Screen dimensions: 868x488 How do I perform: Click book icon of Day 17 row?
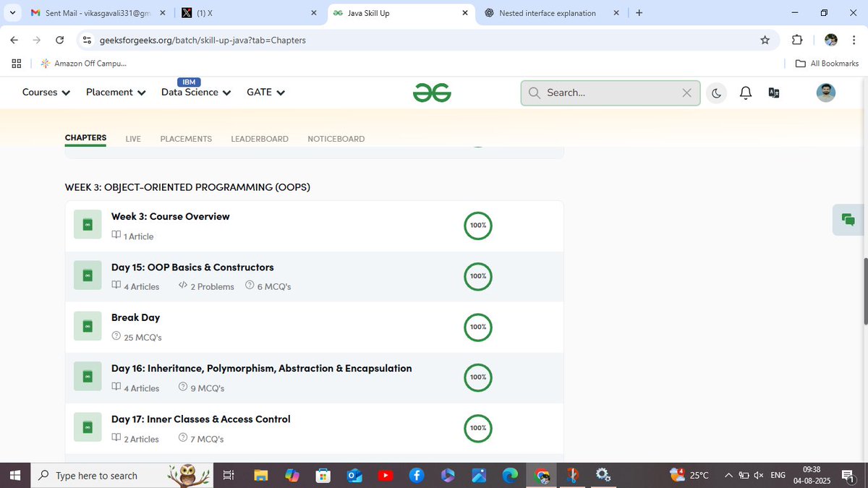88,427
